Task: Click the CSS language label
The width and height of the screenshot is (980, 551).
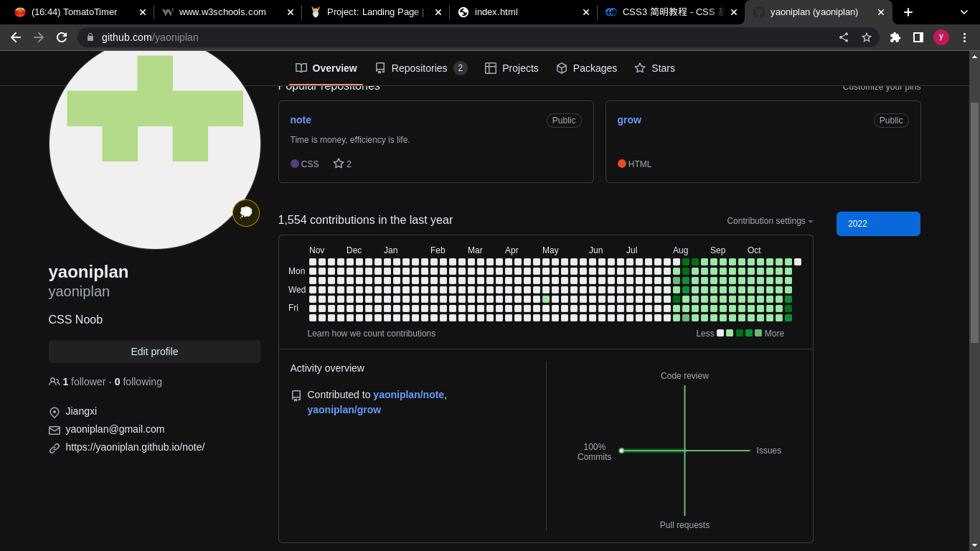Action: [310, 164]
